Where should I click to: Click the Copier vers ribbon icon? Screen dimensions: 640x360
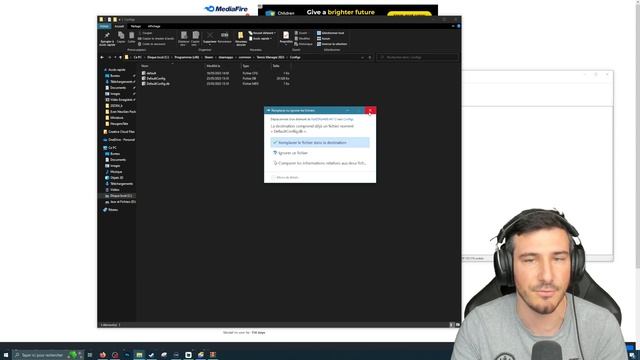[x=196, y=38]
